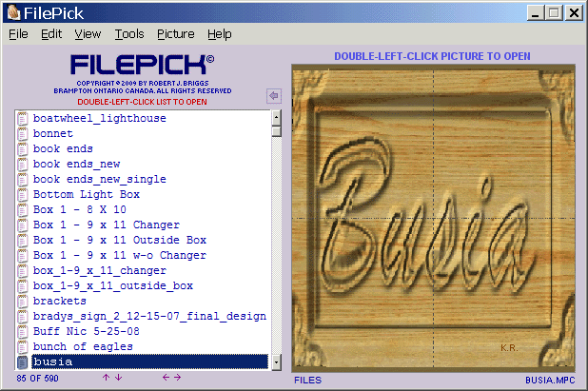Click the file icon next to boatwheel_lighthouse
The width and height of the screenshot is (588, 391).
click(x=23, y=119)
